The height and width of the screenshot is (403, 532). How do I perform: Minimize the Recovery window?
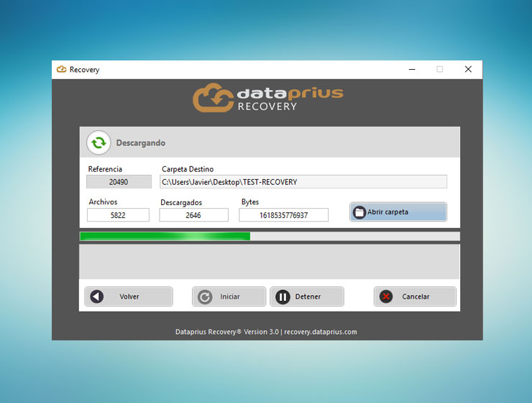[412, 69]
